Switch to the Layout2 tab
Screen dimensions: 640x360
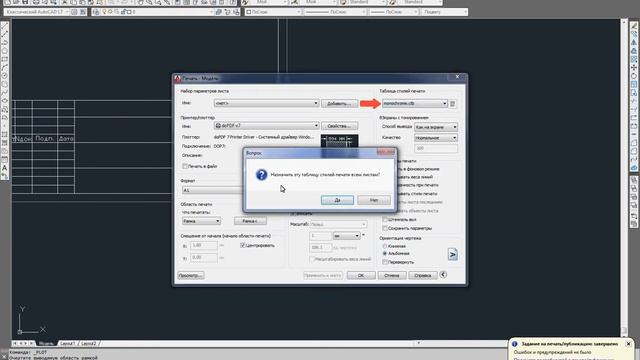click(89, 344)
